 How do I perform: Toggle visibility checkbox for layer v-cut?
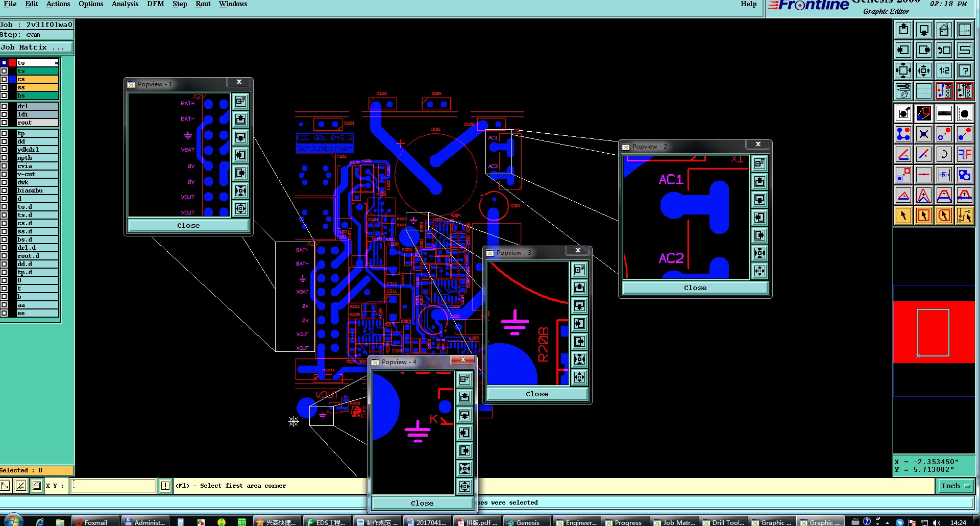tap(4, 174)
